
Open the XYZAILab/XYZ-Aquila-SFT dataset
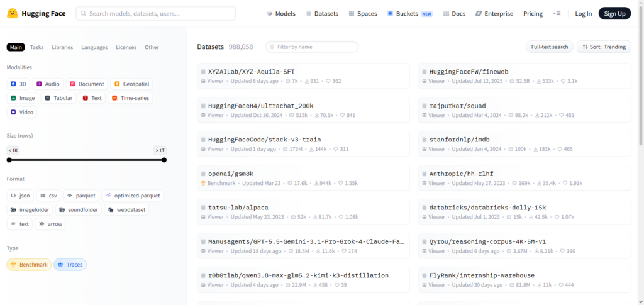pyautogui.click(x=304, y=76)
